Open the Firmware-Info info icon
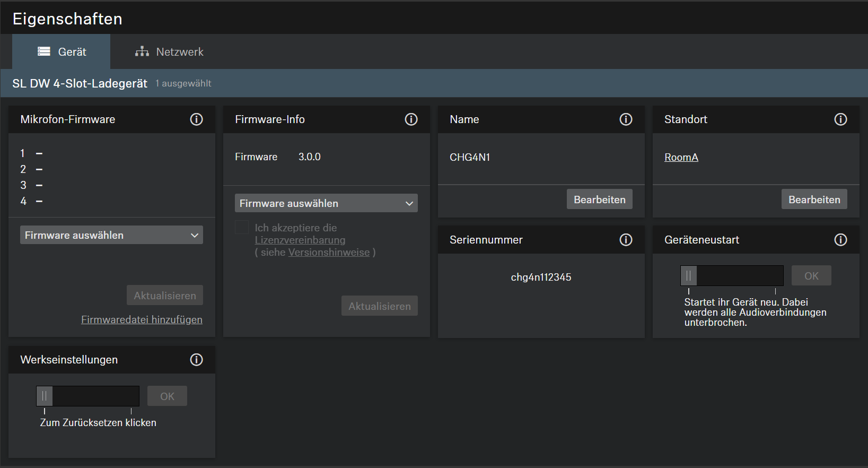The width and height of the screenshot is (868, 468). pos(411,119)
